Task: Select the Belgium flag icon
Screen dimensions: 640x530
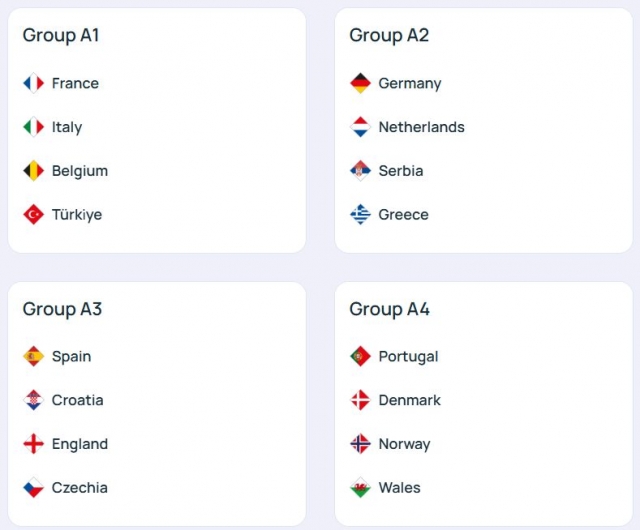Action: [34, 171]
